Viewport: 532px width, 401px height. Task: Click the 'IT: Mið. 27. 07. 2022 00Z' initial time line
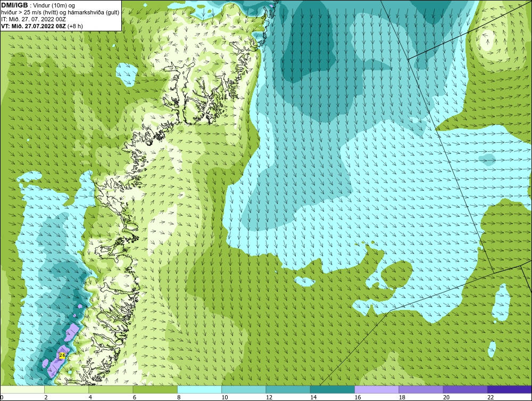coord(35,19)
